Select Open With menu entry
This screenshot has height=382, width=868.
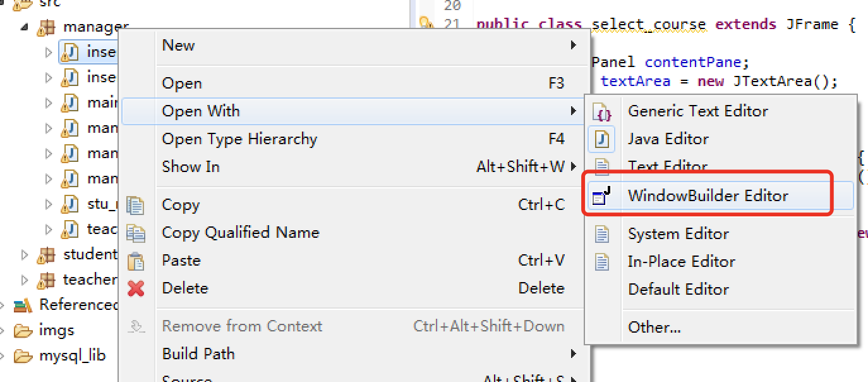(x=354, y=111)
